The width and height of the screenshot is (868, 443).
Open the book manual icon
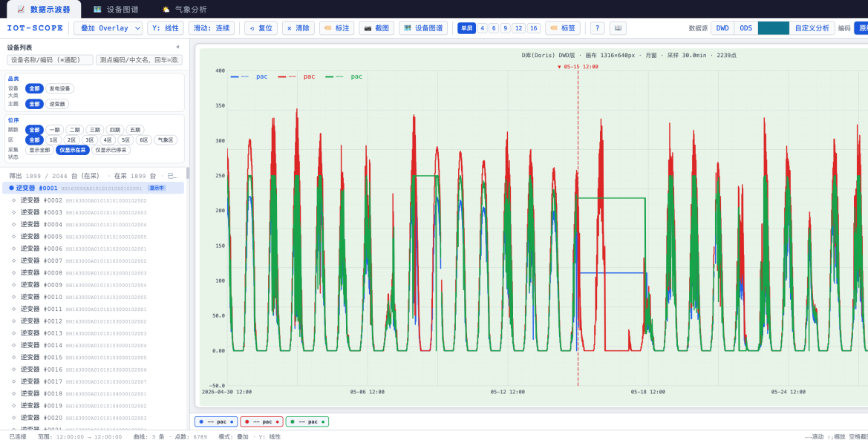[x=618, y=28]
